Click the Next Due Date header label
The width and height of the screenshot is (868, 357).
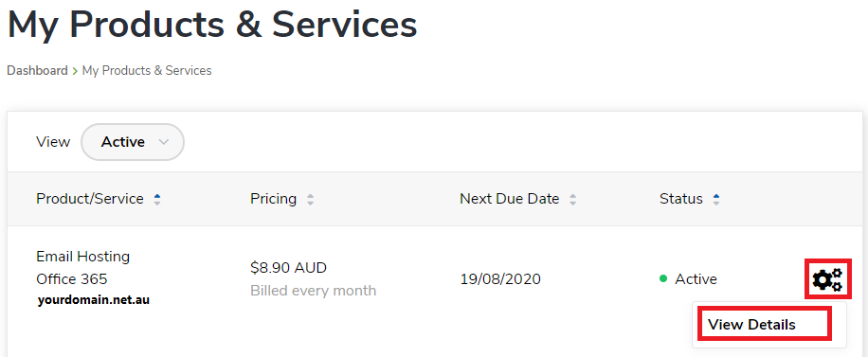coord(509,199)
